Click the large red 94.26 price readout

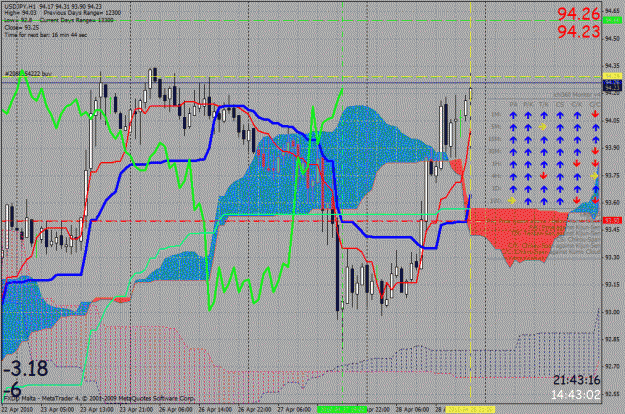(x=578, y=14)
